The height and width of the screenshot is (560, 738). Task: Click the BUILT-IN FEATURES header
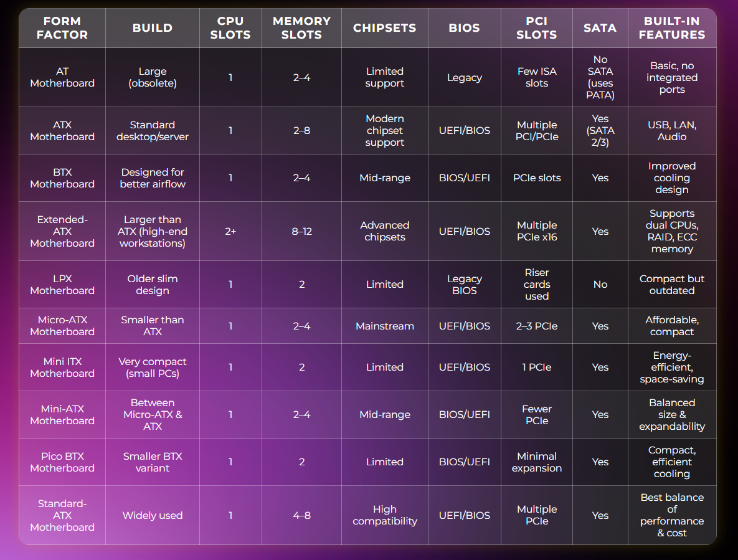[672, 28]
